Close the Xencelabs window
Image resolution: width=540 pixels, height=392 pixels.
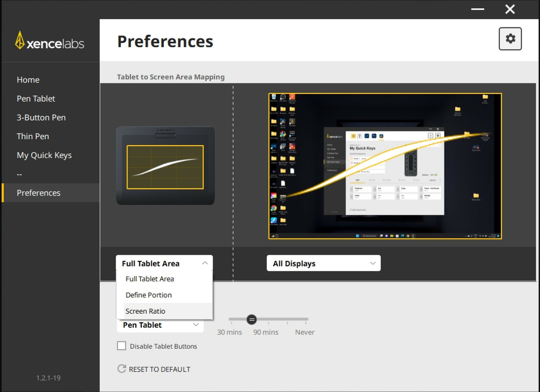(510, 9)
